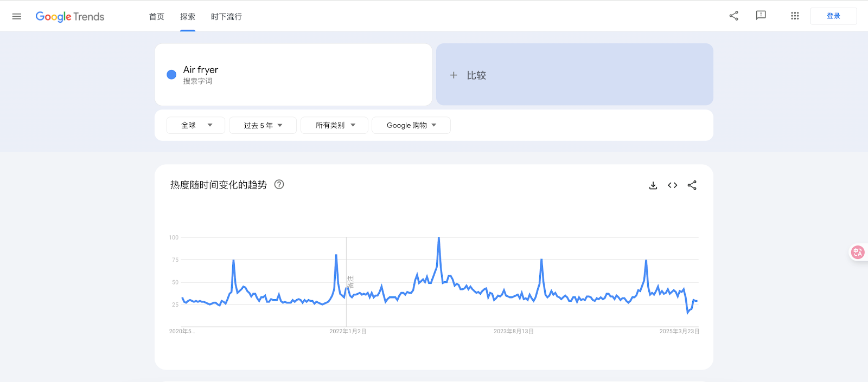Open the 所有类别 category dropdown
This screenshot has width=868, height=382.
334,125
